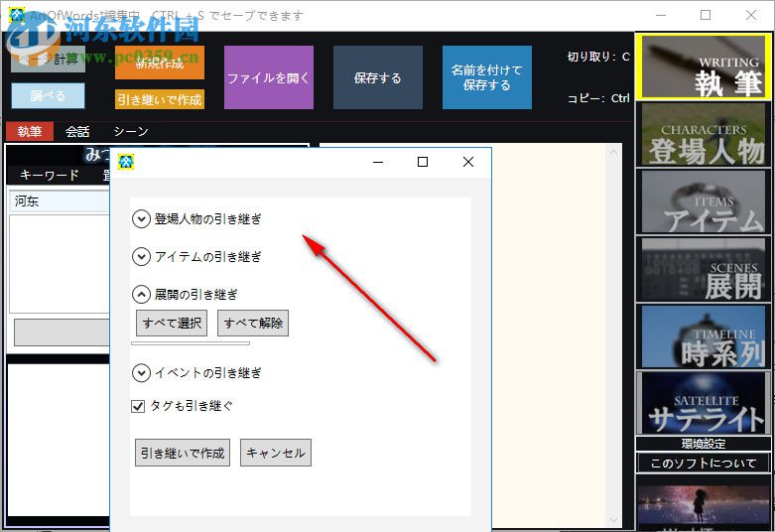
Task: Open the 登場人物 Characters panel
Action: [x=703, y=134]
